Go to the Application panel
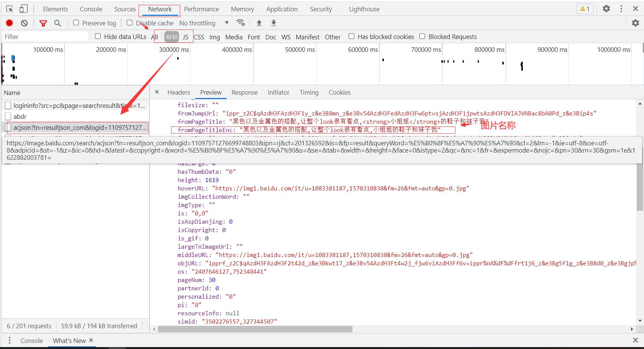 282,9
